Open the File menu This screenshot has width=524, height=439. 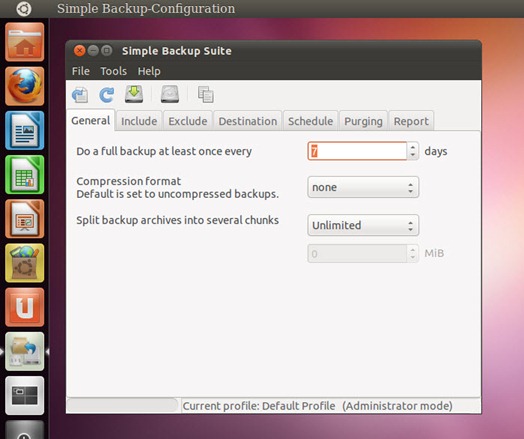pos(81,71)
